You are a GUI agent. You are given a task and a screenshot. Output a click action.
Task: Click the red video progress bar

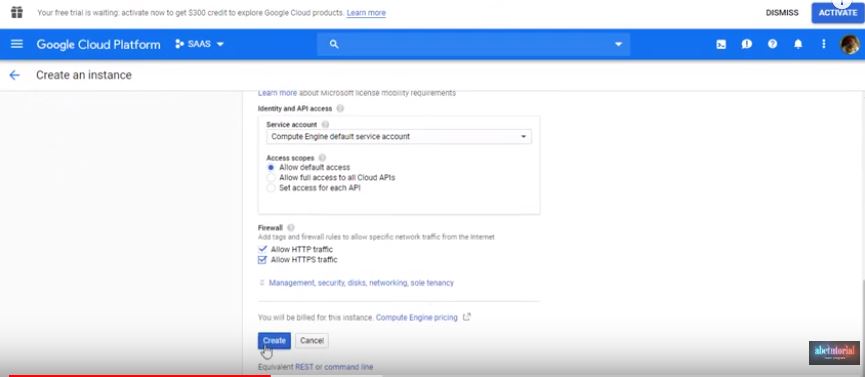pos(140,375)
